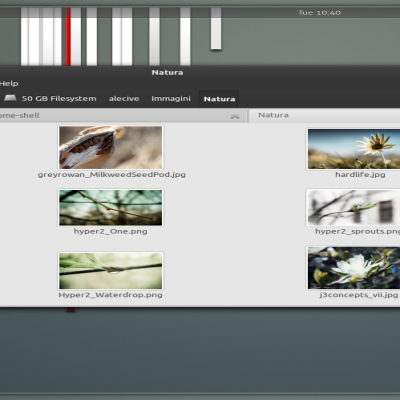The image size is (400, 400).
Task: Select the hardlife.jpg flower image
Action: coord(353,149)
